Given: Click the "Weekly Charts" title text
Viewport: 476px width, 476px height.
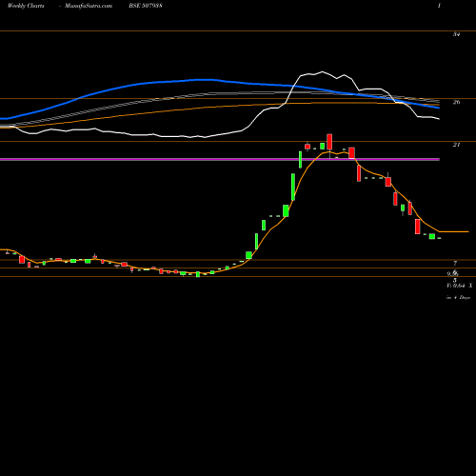Looking at the screenshot, I should (26, 6).
